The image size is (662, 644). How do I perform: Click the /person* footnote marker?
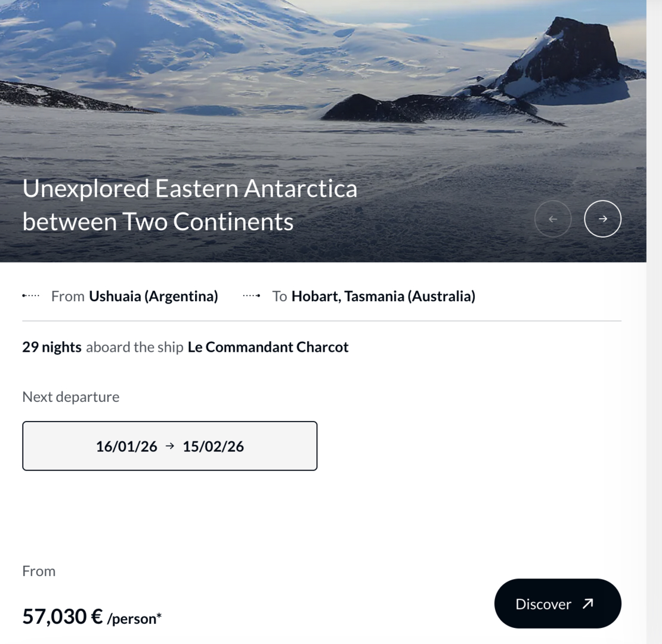[x=134, y=619]
